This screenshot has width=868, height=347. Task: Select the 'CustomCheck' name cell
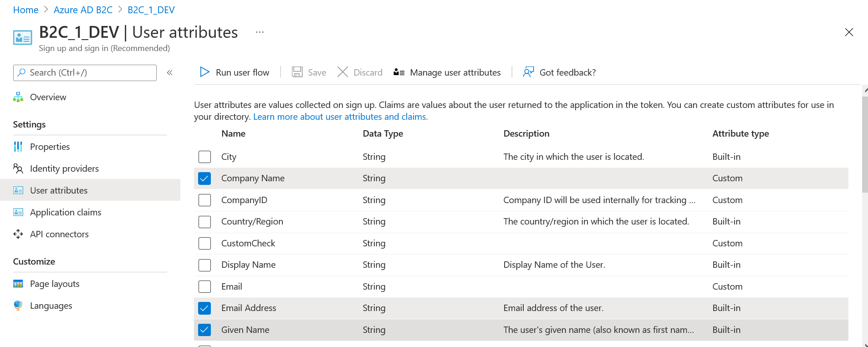(248, 243)
